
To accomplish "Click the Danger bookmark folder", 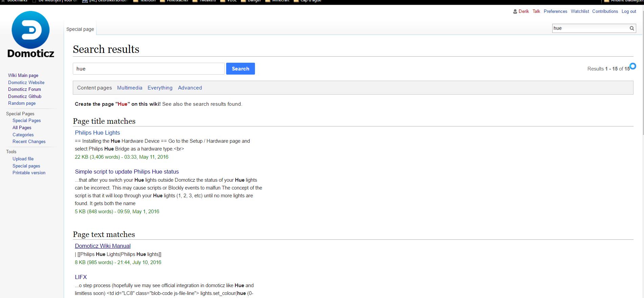I will point(251,1).
